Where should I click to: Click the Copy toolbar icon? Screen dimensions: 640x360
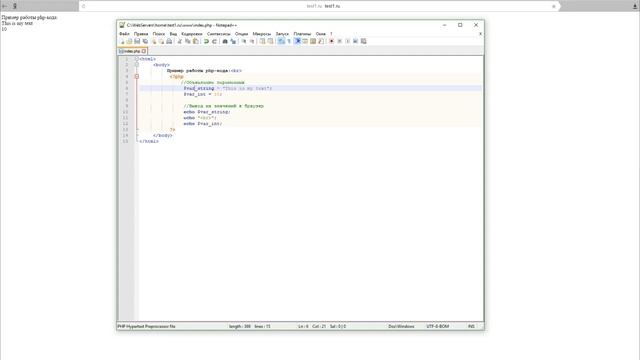coord(187,41)
